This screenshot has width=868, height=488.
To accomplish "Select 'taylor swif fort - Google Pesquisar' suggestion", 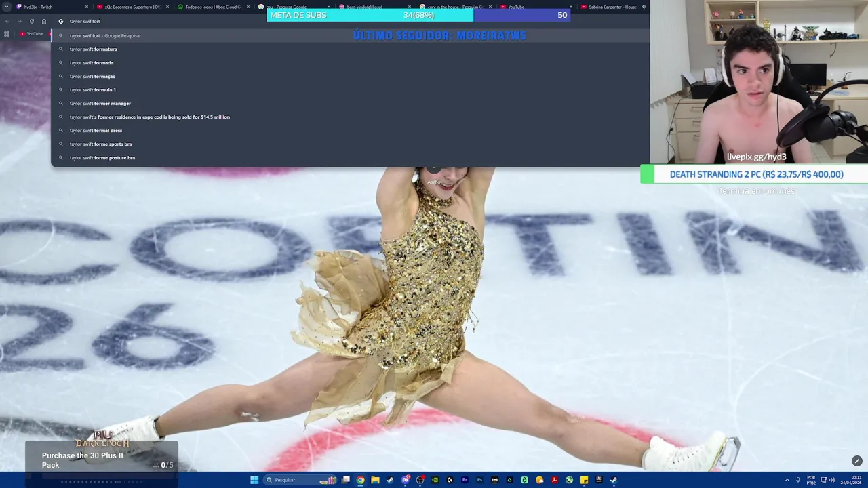I will [350, 35].
